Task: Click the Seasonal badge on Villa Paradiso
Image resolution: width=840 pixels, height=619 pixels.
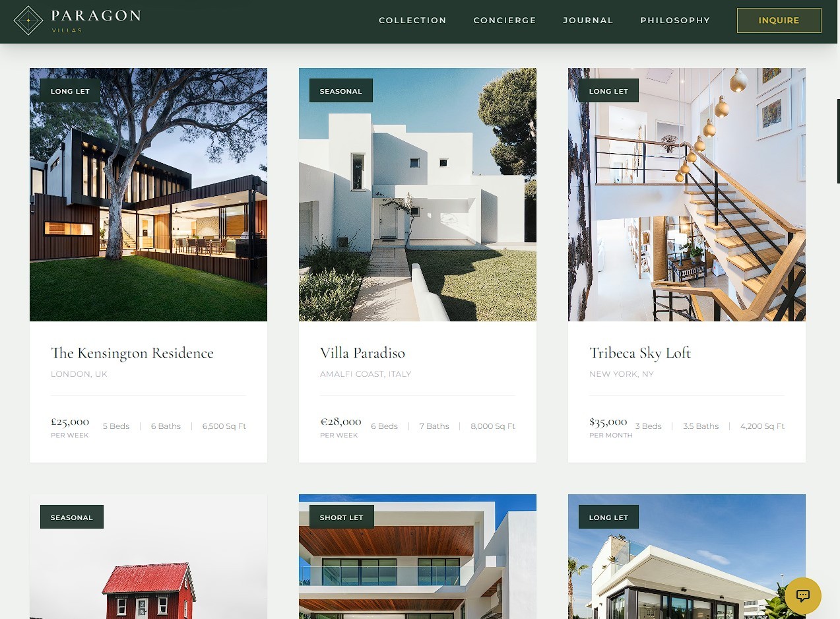Action: pos(341,91)
